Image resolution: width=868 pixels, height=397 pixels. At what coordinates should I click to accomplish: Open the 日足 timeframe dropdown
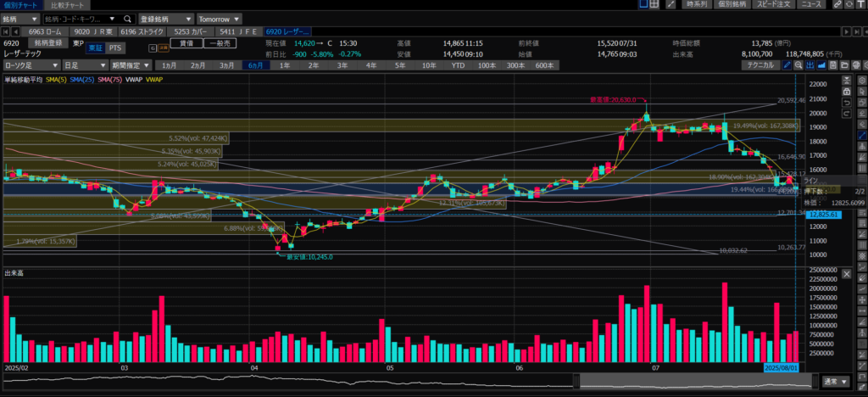pos(85,65)
